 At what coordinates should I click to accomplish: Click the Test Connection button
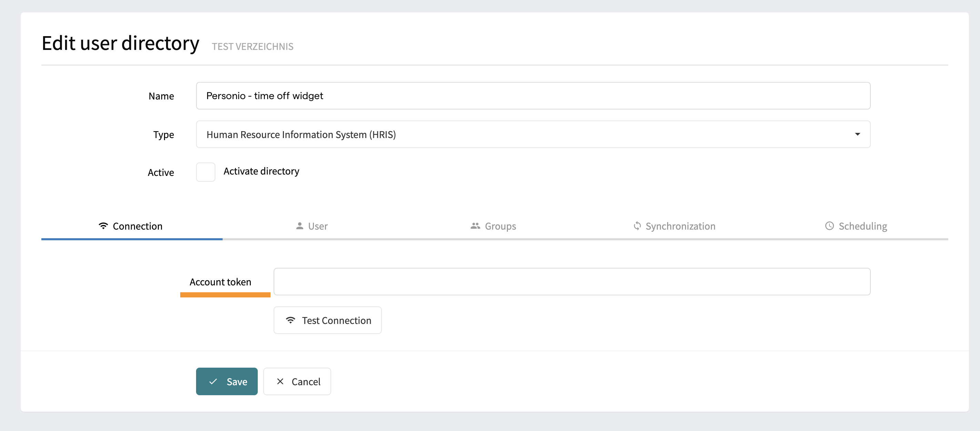[x=327, y=320]
